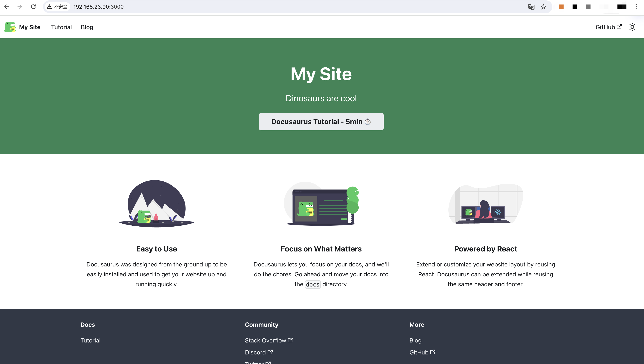Open GitHub from the More footer column

pos(419,352)
